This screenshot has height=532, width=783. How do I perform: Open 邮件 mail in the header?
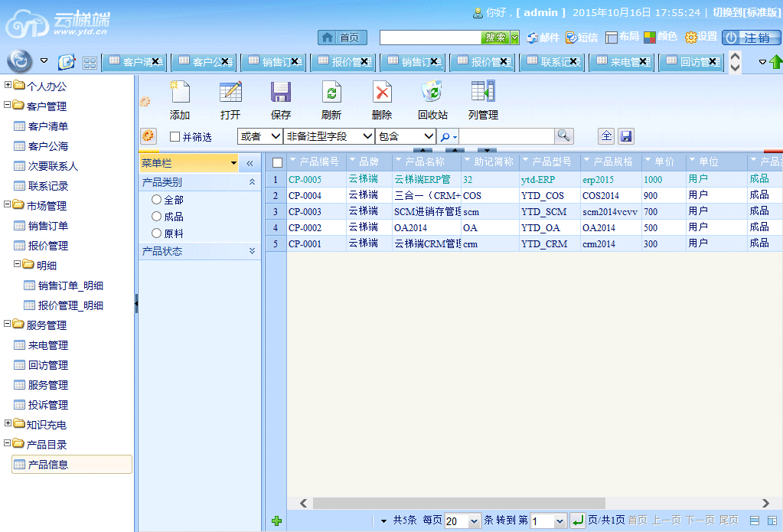tap(543, 38)
